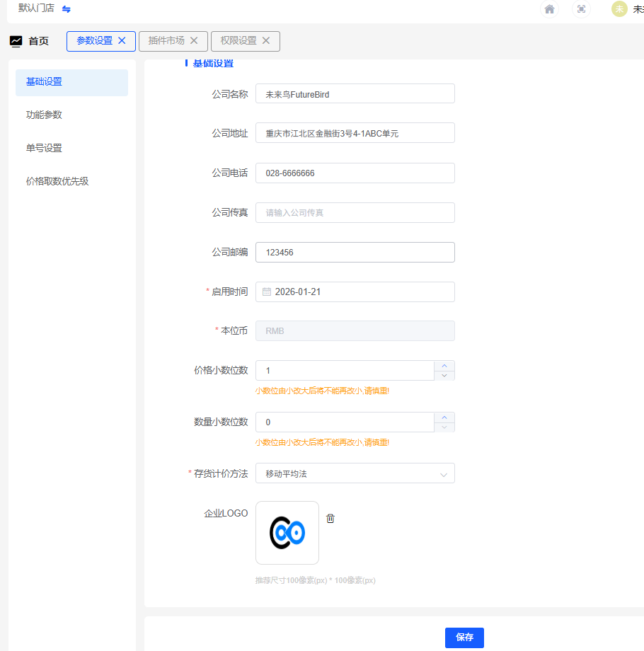The image size is (644, 651).
Task: Click the user avatar icon
Action: tap(619, 9)
